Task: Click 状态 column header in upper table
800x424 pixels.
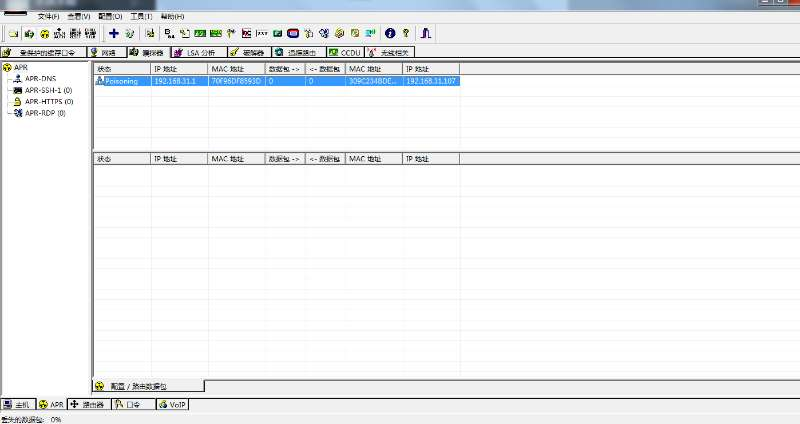Action: click(122, 69)
